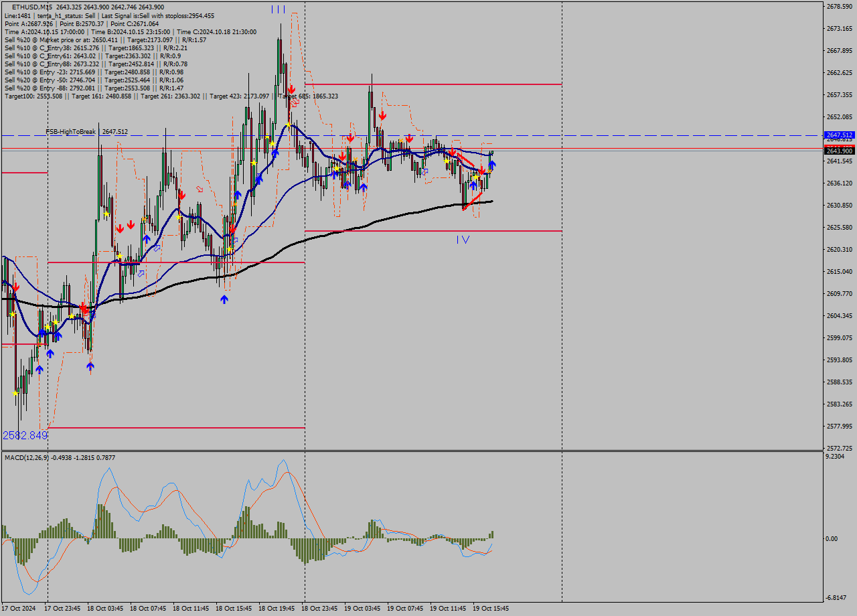Click the '17 Oct 23:45' time axis label
Viewport: 857px width, 616px height.
click(x=62, y=609)
